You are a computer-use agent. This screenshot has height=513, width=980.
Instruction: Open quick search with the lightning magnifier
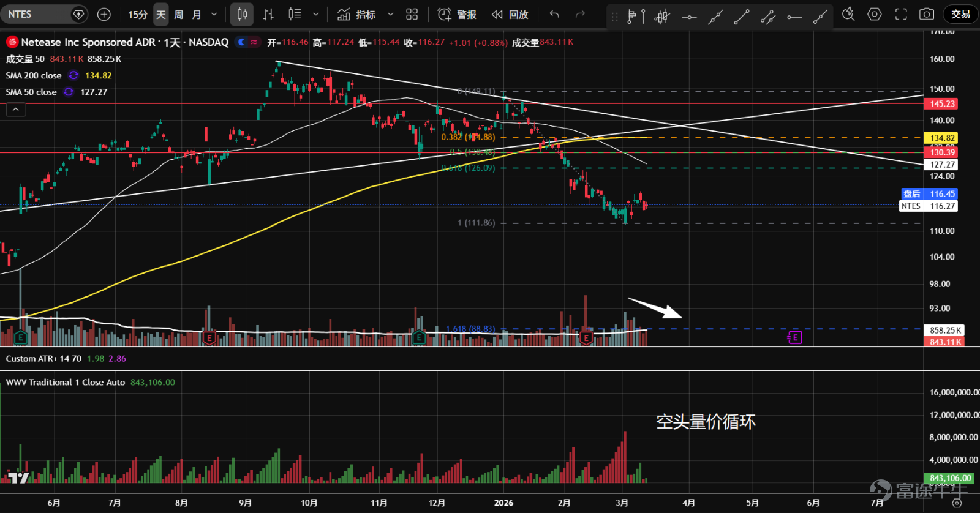[x=848, y=14]
